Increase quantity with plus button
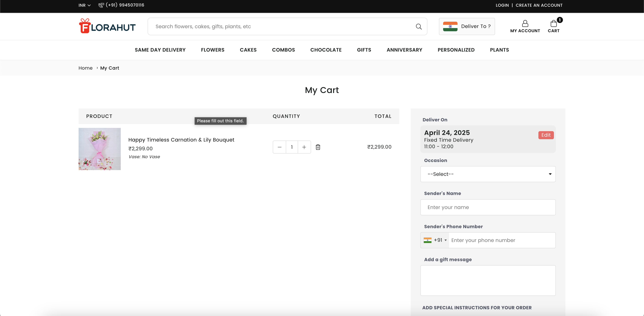The image size is (644, 316). pyautogui.click(x=304, y=147)
